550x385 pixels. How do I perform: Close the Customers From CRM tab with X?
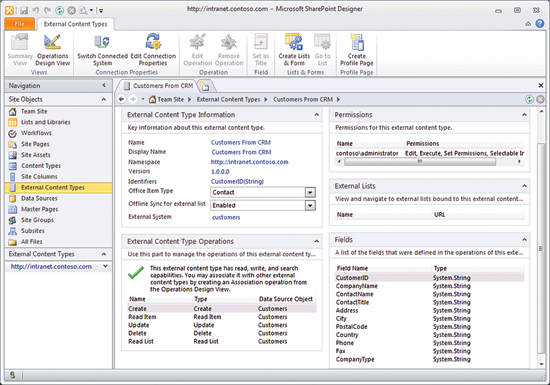(x=541, y=86)
